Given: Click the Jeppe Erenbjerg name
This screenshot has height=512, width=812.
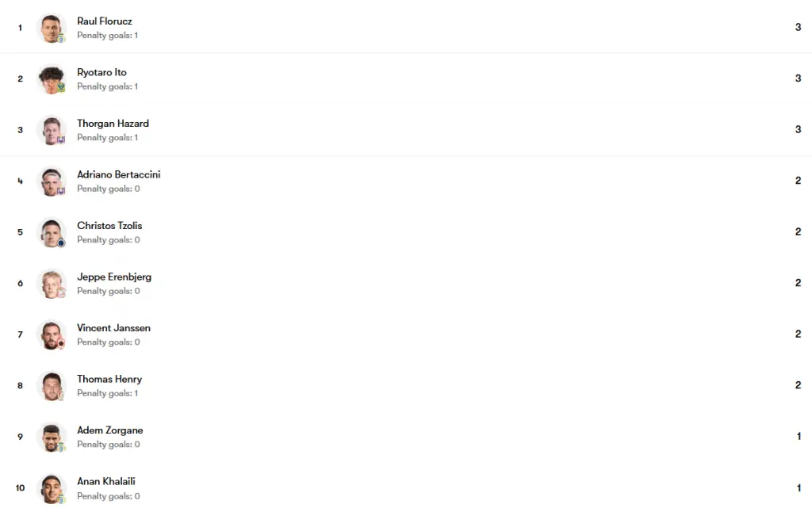Looking at the screenshot, I should click(x=114, y=277).
